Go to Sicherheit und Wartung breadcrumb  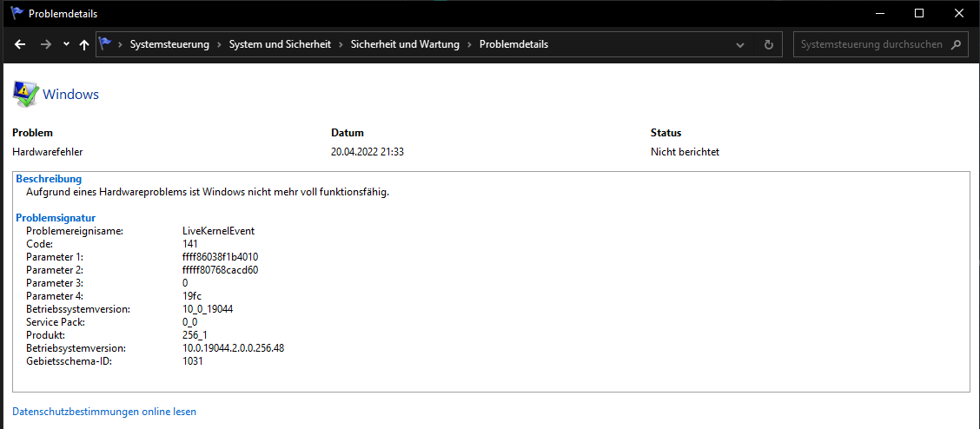click(x=405, y=45)
